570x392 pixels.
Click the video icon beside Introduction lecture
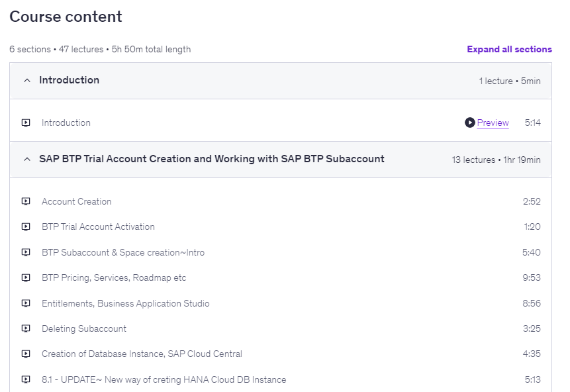(26, 122)
